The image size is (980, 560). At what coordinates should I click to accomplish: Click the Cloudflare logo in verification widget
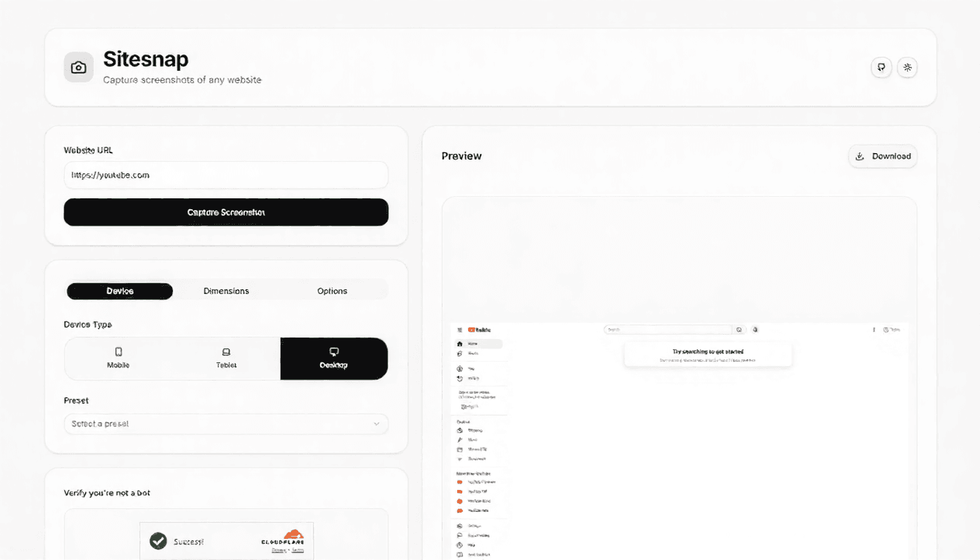coord(283,538)
